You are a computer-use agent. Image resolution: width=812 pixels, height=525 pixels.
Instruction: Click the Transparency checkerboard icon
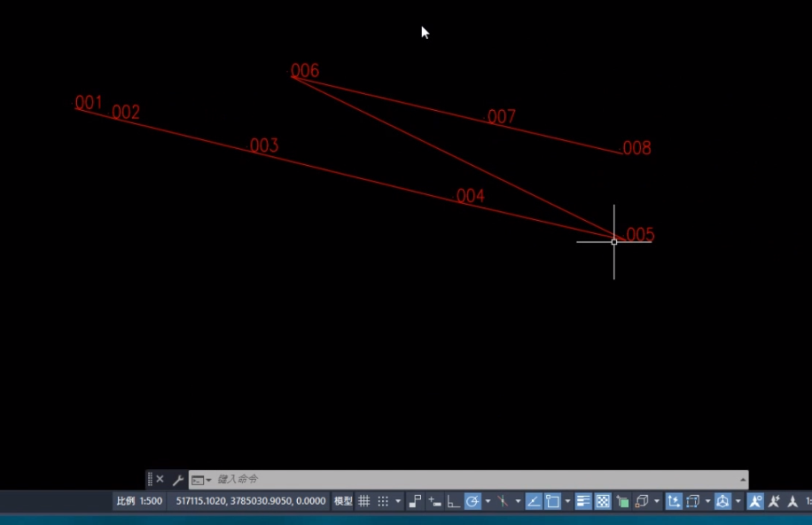pyautogui.click(x=603, y=501)
